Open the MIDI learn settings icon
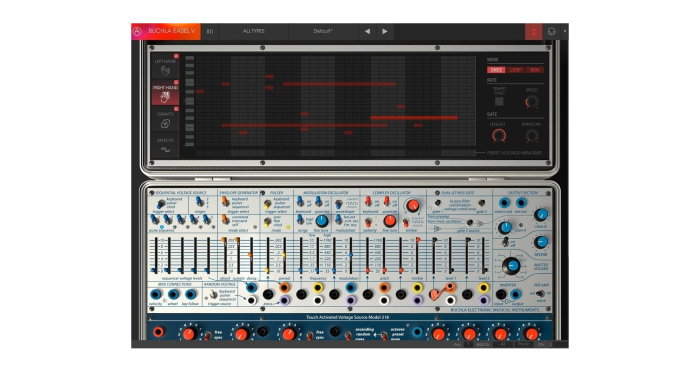This screenshot has height=372, width=700. [551, 31]
